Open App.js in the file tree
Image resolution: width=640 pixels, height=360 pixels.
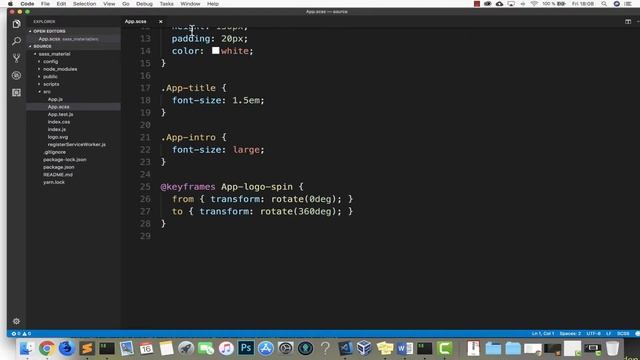pos(55,99)
